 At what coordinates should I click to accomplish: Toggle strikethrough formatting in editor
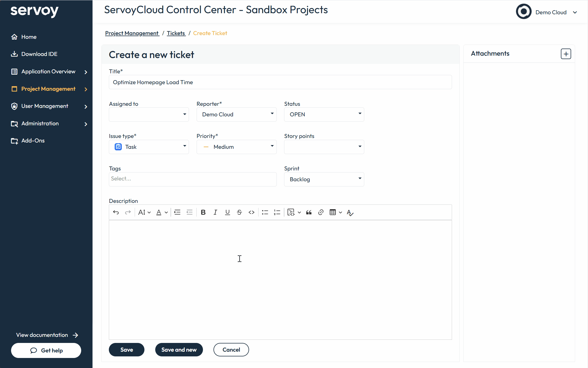click(239, 212)
